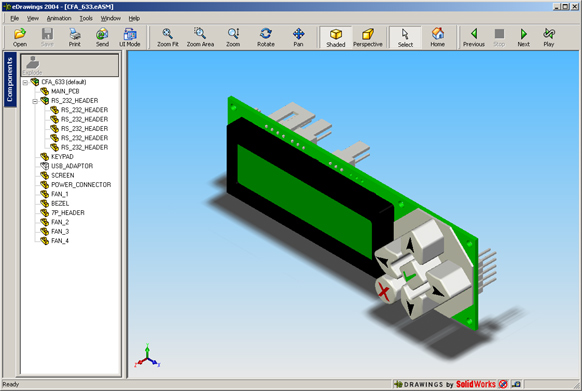Activate the Zoom Area tool
Image resolution: width=582 pixels, height=391 pixels.
(x=200, y=37)
